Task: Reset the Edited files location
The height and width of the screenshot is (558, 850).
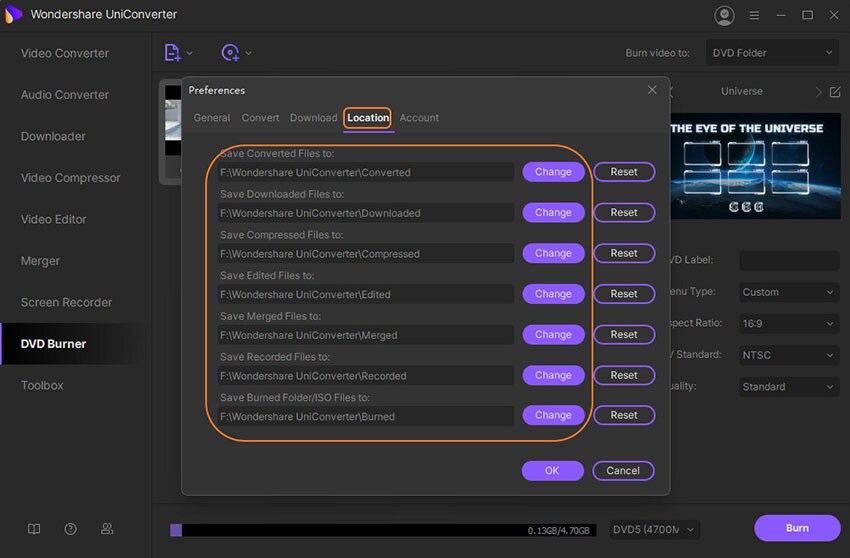Action: [624, 294]
